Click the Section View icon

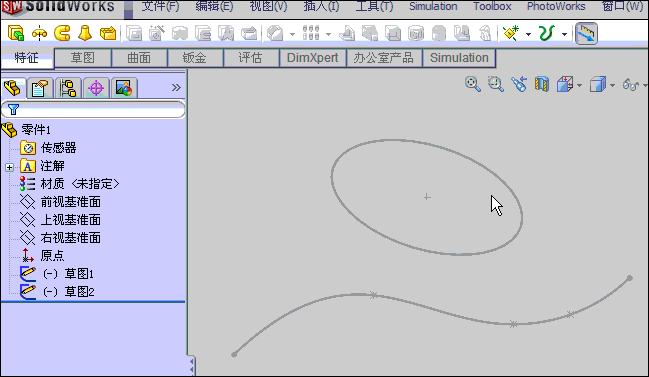click(x=541, y=84)
